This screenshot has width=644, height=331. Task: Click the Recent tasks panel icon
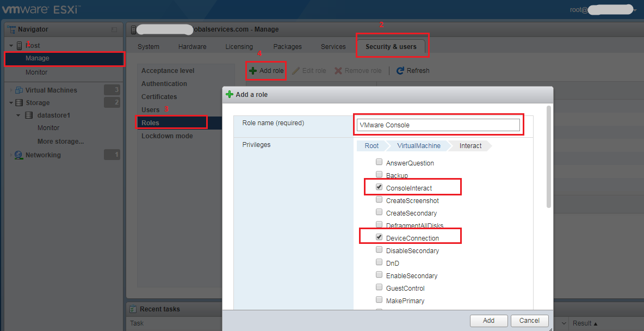(x=133, y=309)
